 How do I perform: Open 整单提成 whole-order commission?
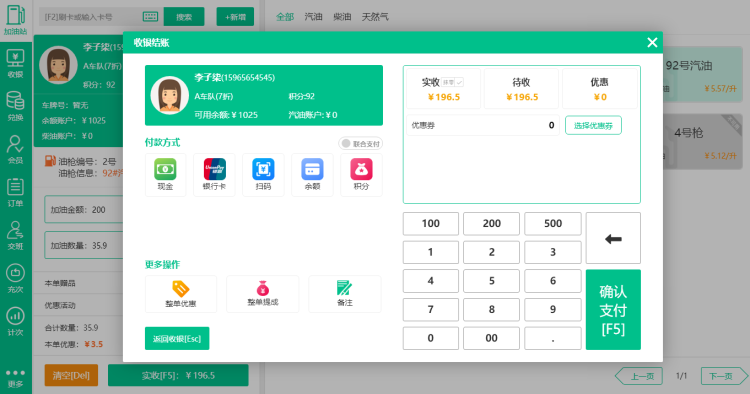point(263,294)
